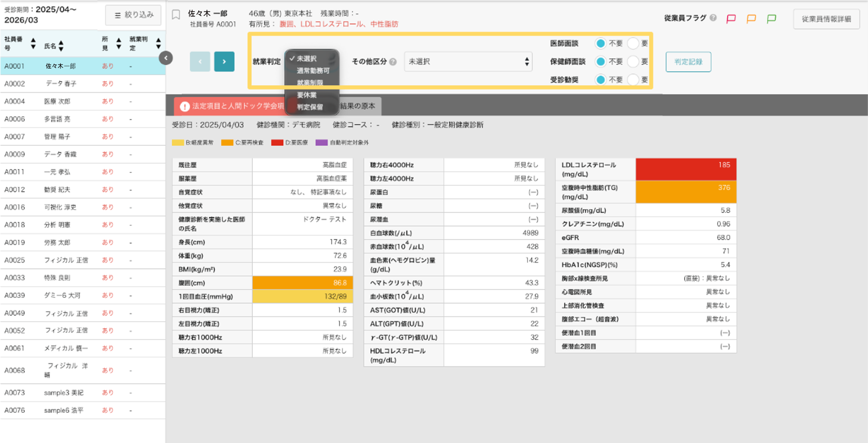Select employee row A0033 特殊 良則
The height and width of the screenshot is (443, 868).
[83, 277]
